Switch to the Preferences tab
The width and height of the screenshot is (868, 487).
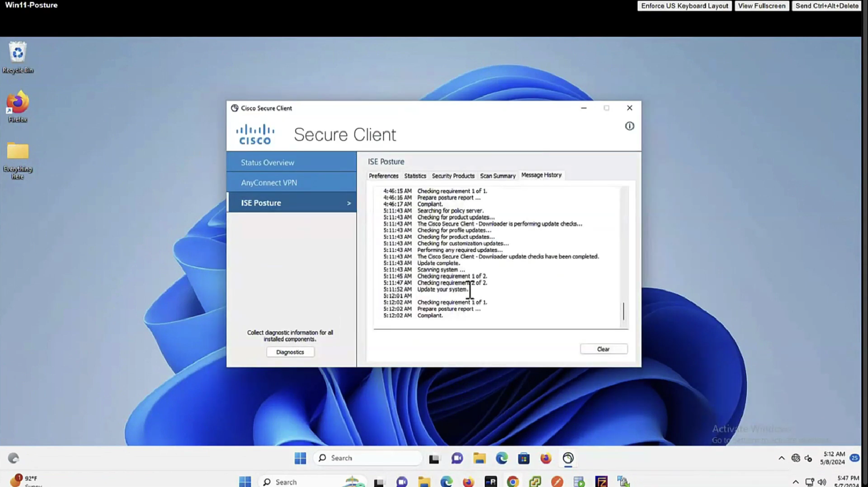pos(383,176)
